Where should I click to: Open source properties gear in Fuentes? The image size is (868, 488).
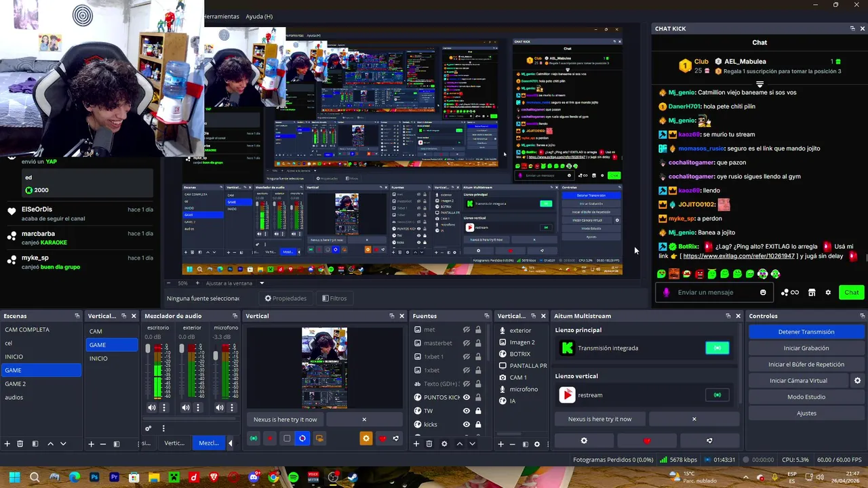(444, 444)
